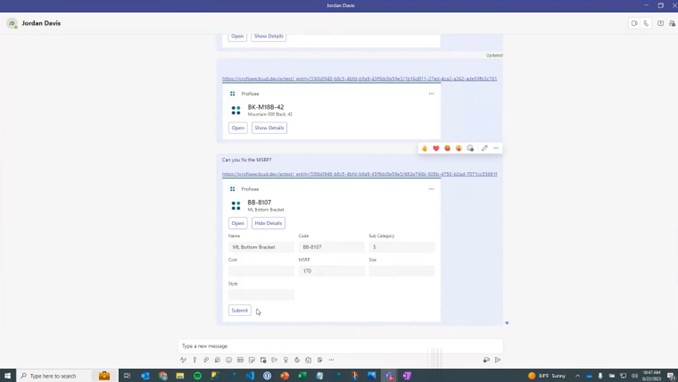Click the Sub Category field
This screenshot has height=382, width=678.
pos(402,247)
